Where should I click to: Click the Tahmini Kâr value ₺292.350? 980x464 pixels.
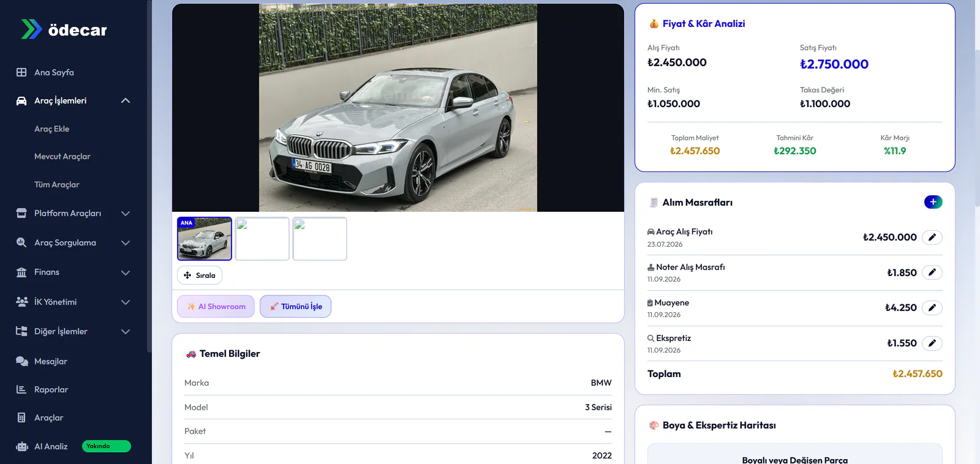(795, 151)
